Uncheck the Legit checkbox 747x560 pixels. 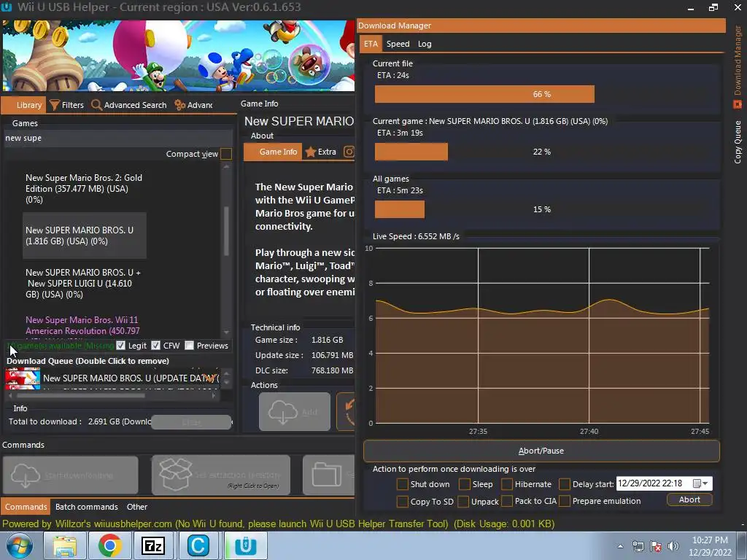(120, 346)
